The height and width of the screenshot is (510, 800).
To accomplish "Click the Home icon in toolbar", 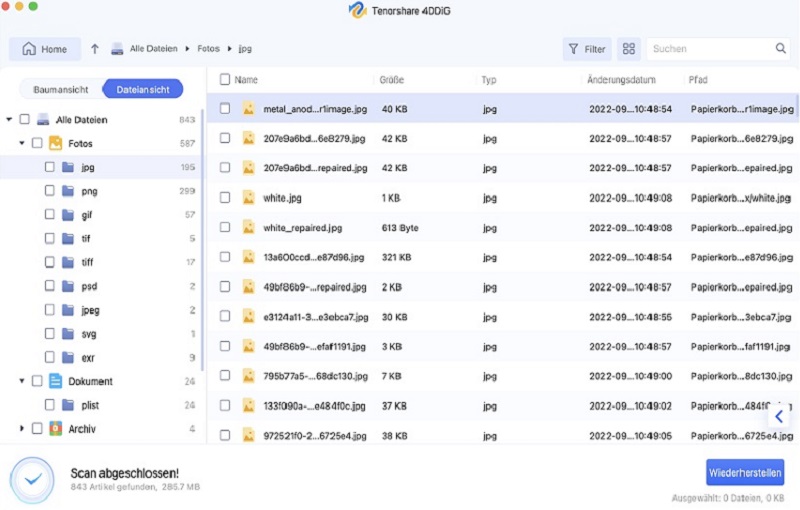I will (x=29, y=49).
